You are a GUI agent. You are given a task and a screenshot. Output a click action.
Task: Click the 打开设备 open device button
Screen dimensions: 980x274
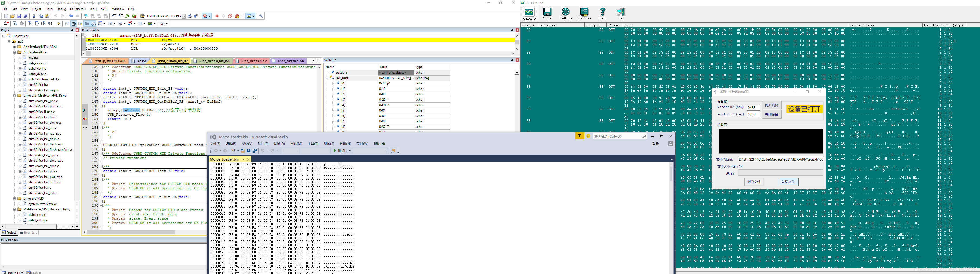click(x=772, y=105)
